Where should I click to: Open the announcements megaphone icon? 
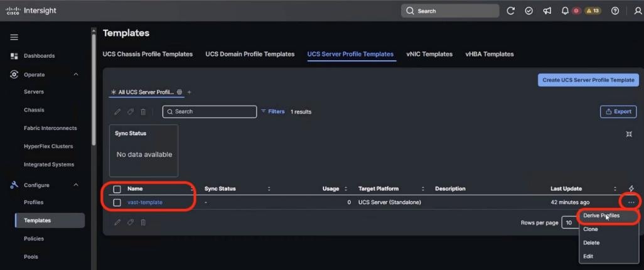pos(547,11)
